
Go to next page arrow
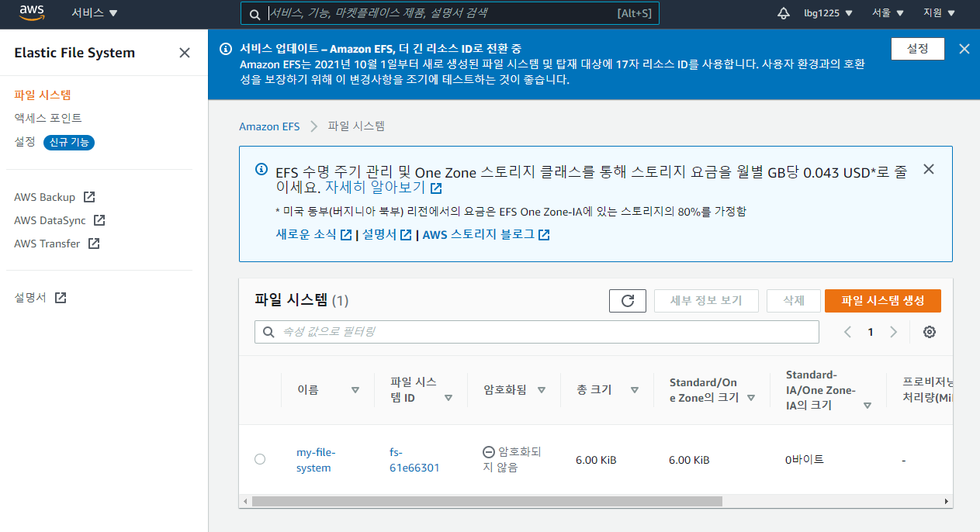pos(893,332)
